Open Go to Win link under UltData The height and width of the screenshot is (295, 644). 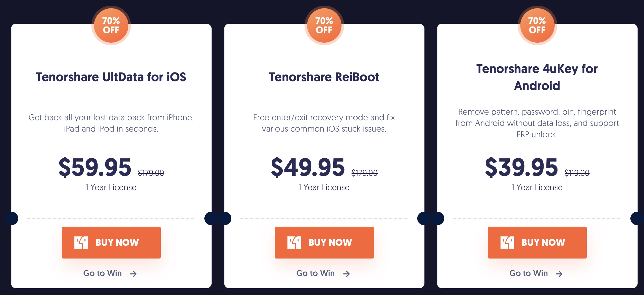pyautogui.click(x=103, y=273)
